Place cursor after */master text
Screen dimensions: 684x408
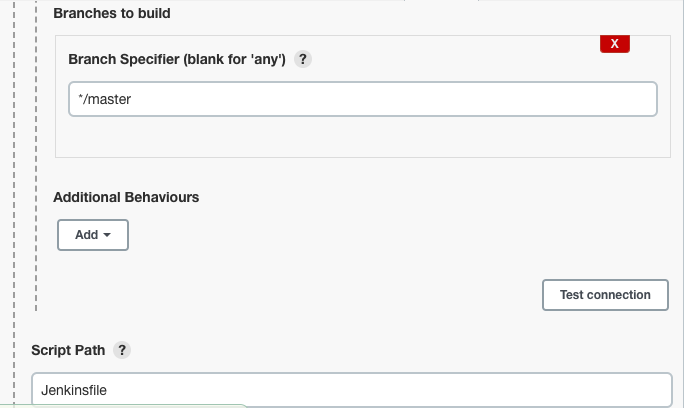point(132,99)
